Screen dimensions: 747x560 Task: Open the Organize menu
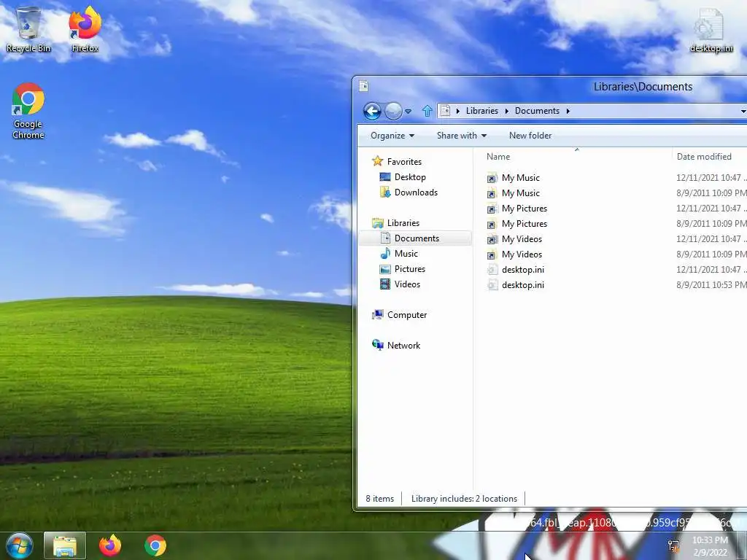pos(392,136)
